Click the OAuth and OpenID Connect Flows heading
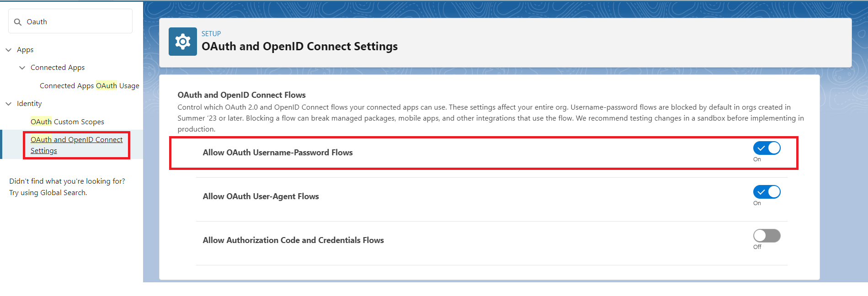 [x=241, y=95]
